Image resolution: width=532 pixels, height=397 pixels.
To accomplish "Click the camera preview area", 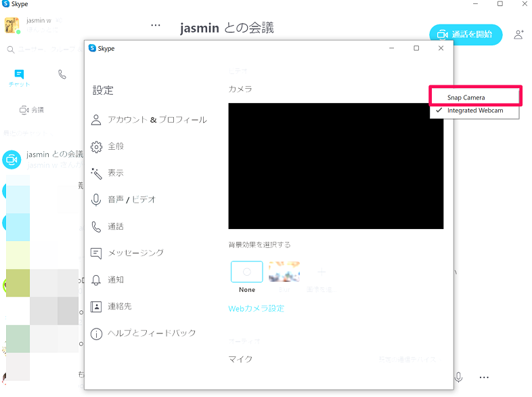I will pos(336,166).
